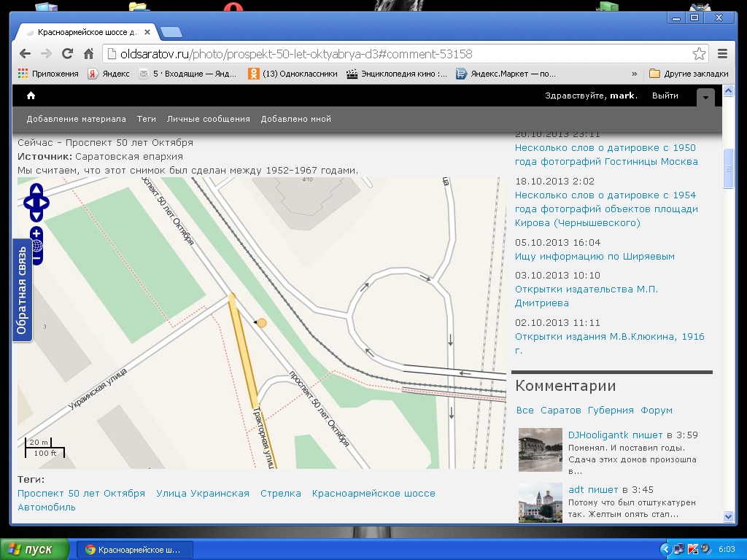747x560 pixels.
Task: Pan the map right
Action: point(43,203)
